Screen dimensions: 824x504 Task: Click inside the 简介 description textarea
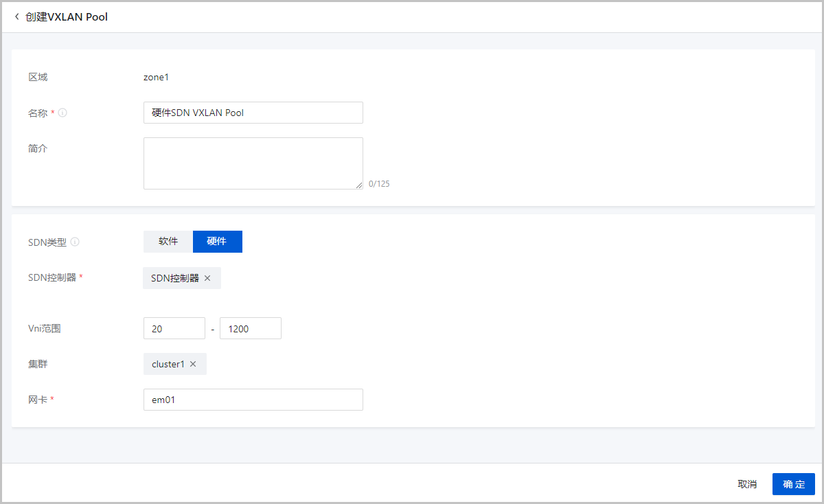tap(253, 163)
